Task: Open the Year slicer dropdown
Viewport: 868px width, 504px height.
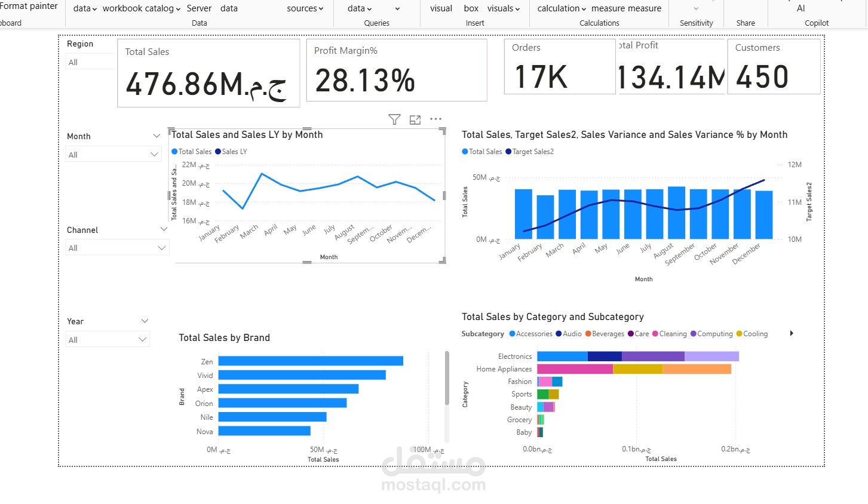Action: (x=142, y=339)
